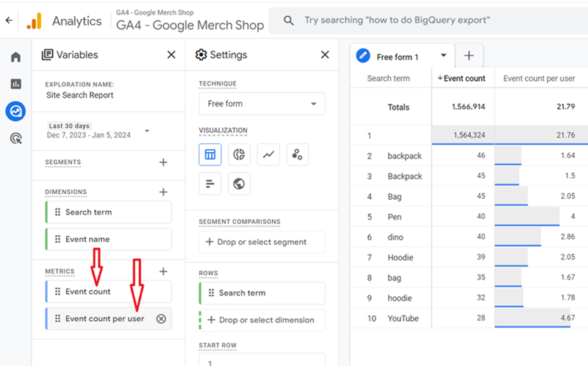
Task: Sort by Event count column header
Action: 462,79
